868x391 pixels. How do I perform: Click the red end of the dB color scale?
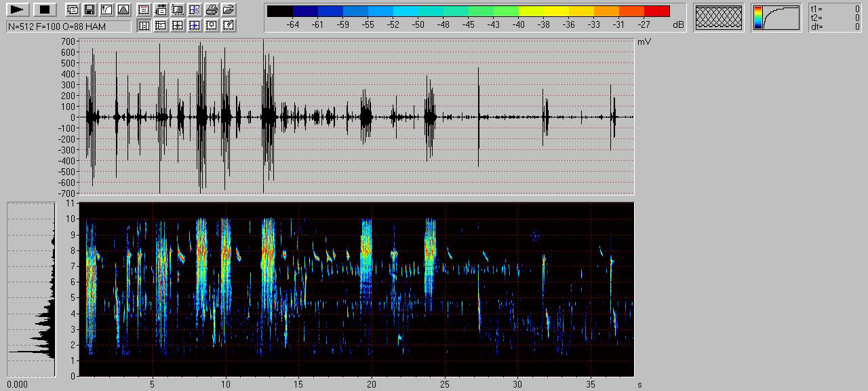pos(656,12)
